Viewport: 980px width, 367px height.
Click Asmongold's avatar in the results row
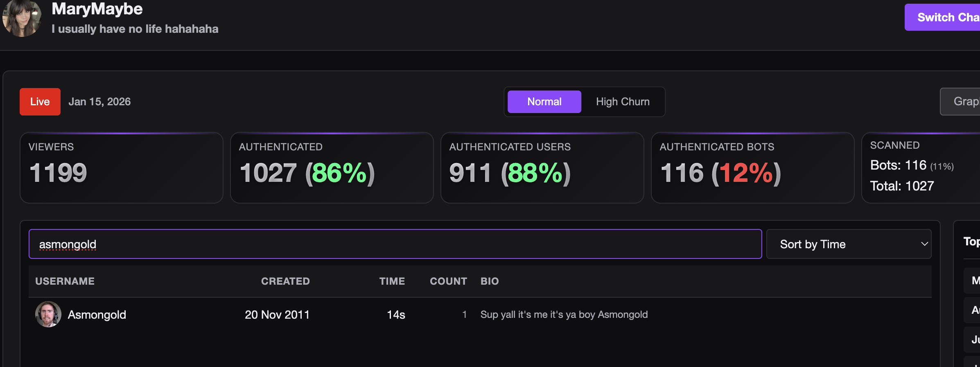pos(48,314)
